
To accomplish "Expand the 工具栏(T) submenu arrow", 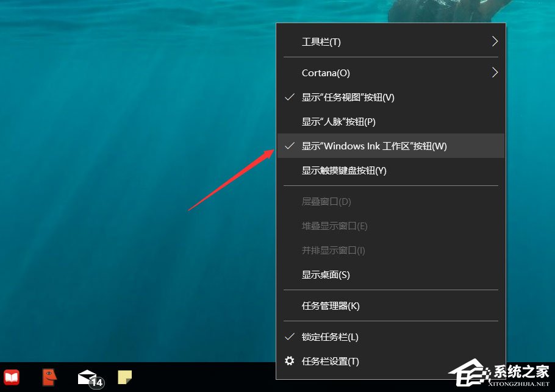I will point(495,41).
